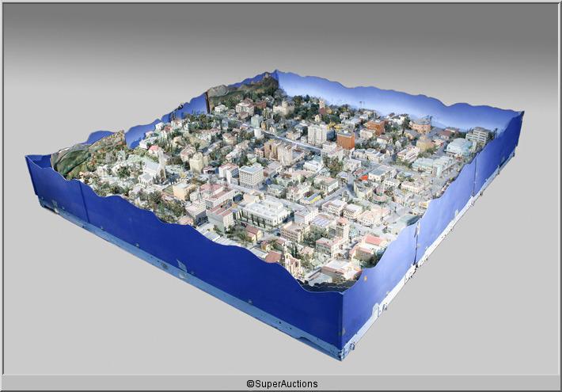Select the red-brick tall building in the model
This screenshot has height=392, width=562.
tap(345, 140)
